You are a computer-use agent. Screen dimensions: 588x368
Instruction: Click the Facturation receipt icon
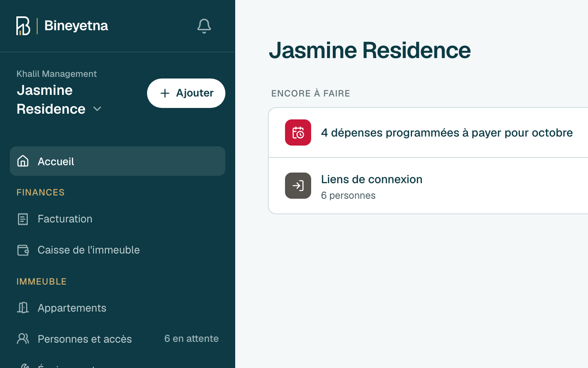pos(23,219)
